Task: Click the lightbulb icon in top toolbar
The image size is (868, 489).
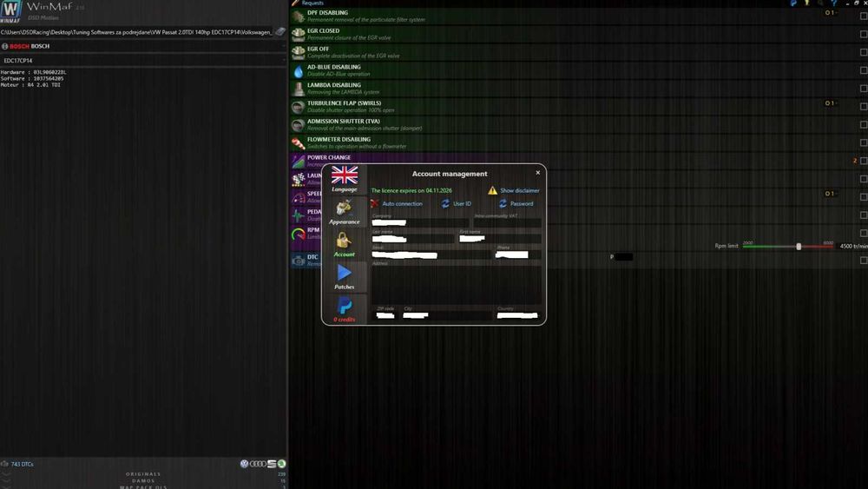Action: (x=806, y=3)
